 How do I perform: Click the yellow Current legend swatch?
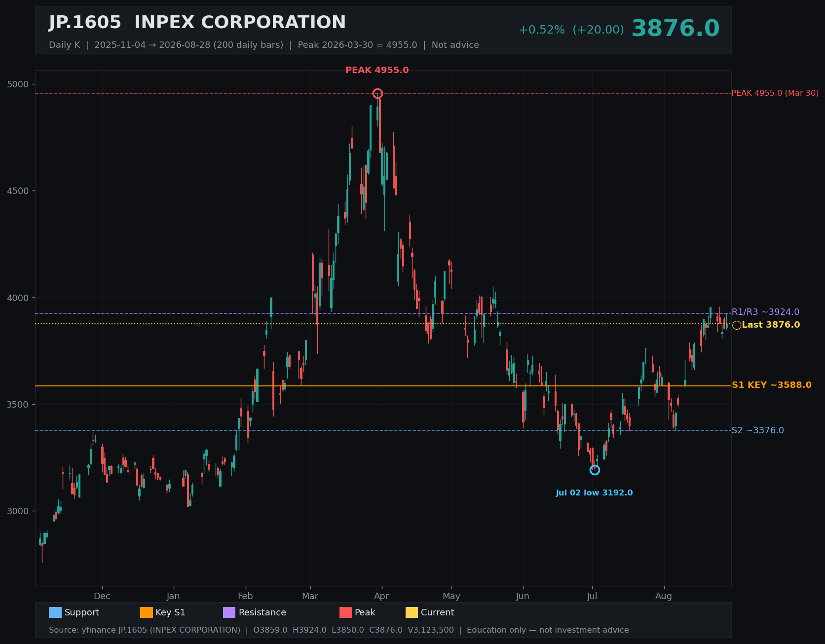coord(412,612)
